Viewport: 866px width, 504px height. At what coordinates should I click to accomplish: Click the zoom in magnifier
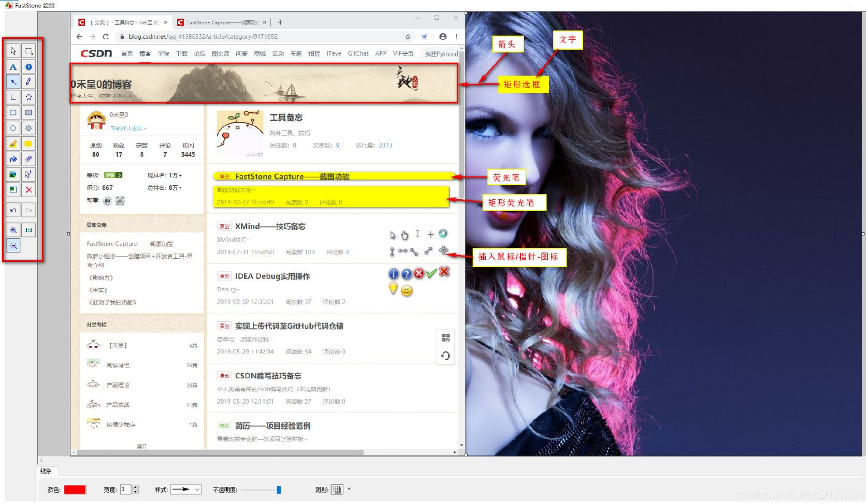(x=13, y=230)
